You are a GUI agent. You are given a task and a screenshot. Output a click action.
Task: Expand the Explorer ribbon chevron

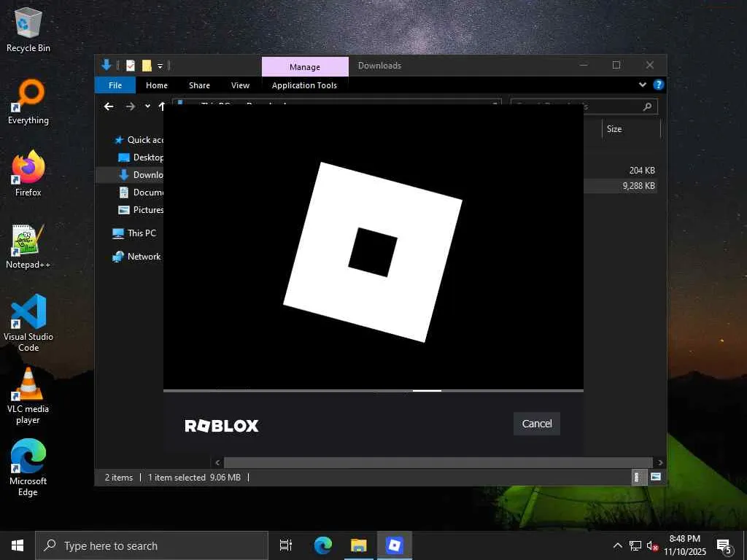click(x=643, y=85)
